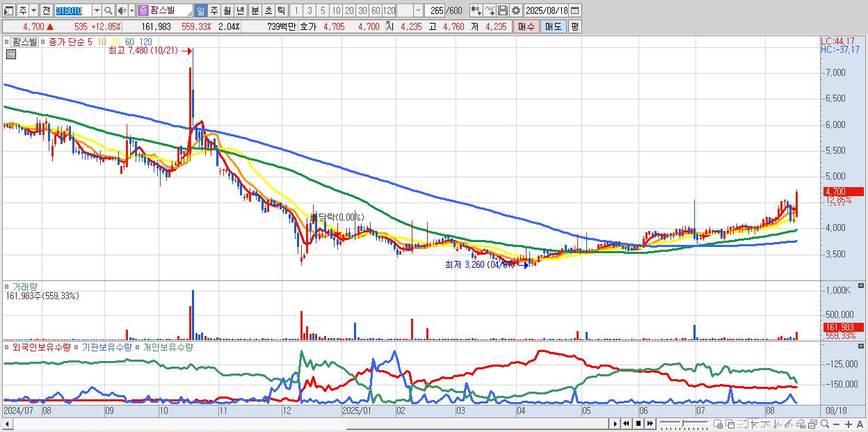Toggle the 120 interval button

[389, 10]
